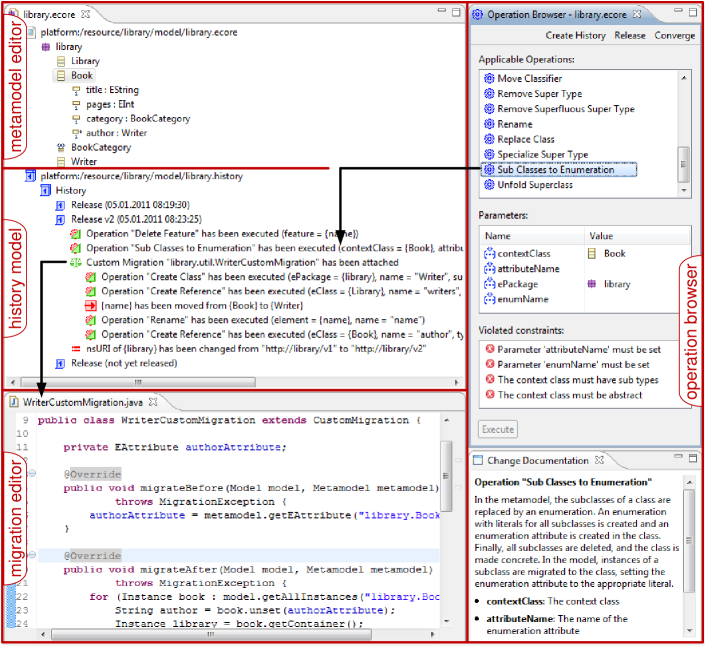Open the Change Documentation tab
This screenshot has height=647, width=706.
[537, 461]
